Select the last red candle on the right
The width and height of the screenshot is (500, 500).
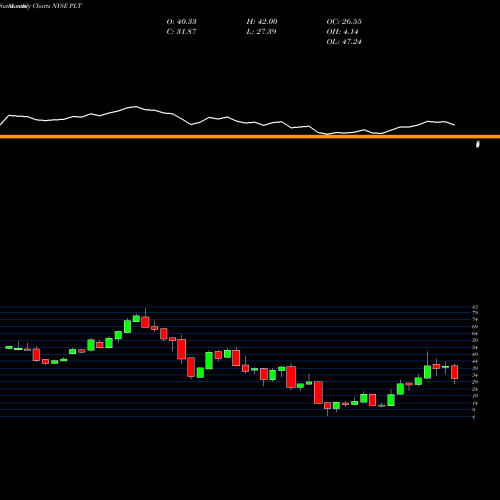455,372
